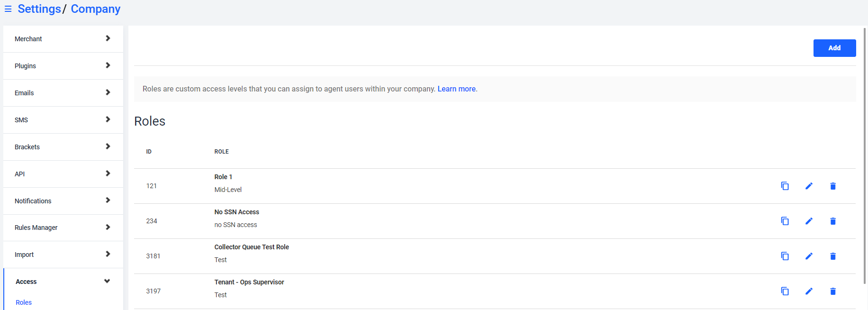This screenshot has height=310, width=868.
Task: Open the SMS settings menu
Action: click(63, 120)
